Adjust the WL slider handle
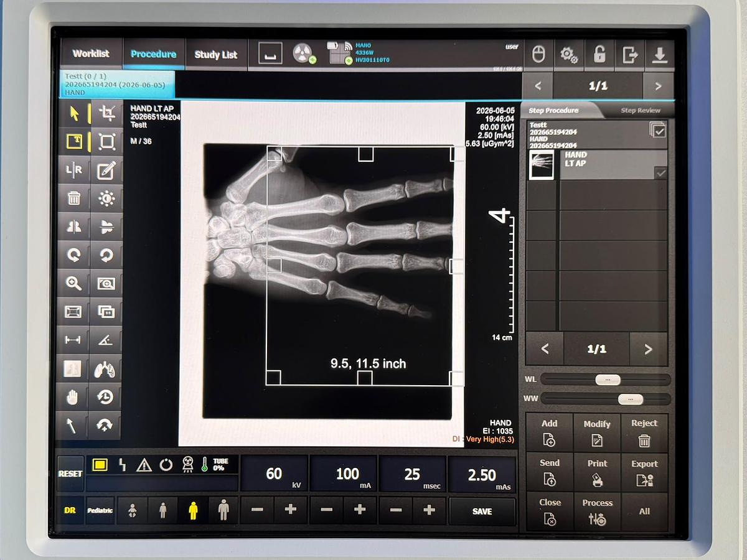Viewport: 747px width, 560px height. (607, 380)
